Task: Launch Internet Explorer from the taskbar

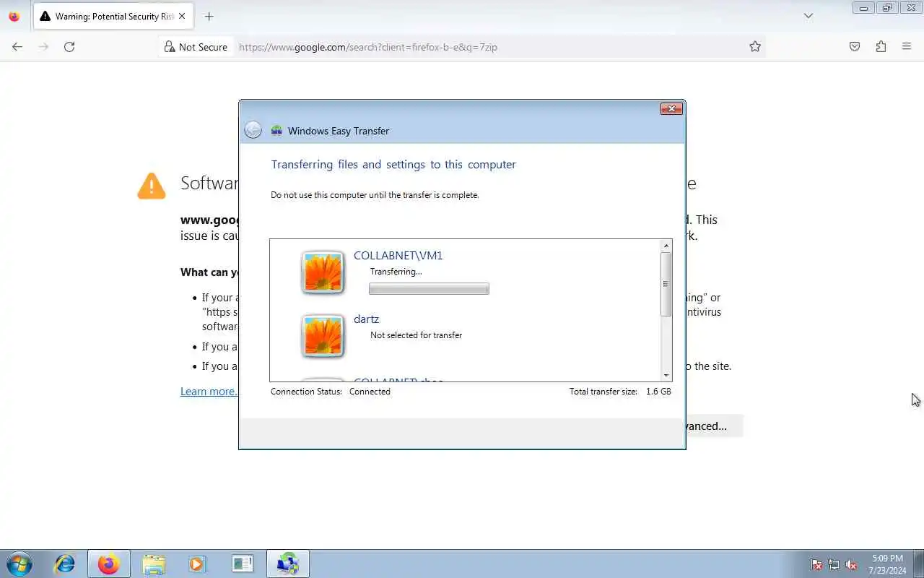Action: tap(65, 564)
